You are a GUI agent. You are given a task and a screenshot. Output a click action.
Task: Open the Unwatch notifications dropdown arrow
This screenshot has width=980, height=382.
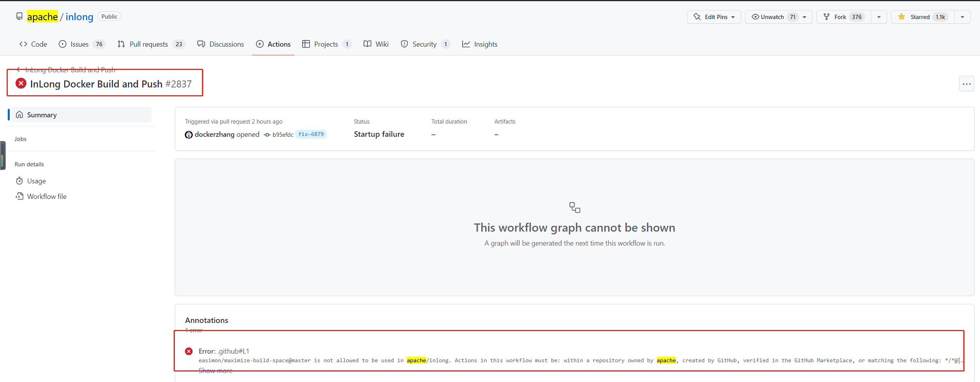click(x=804, y=17)
